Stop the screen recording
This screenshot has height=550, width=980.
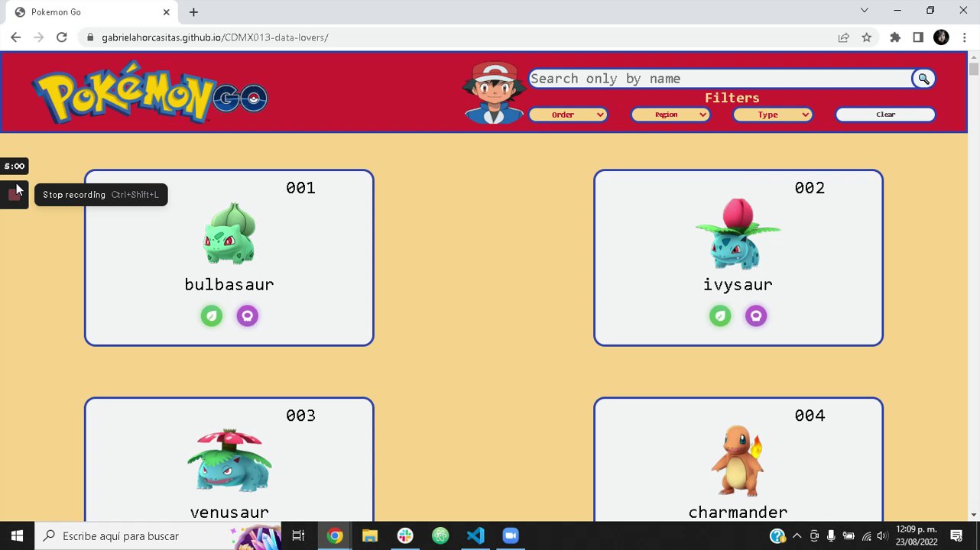14,194
